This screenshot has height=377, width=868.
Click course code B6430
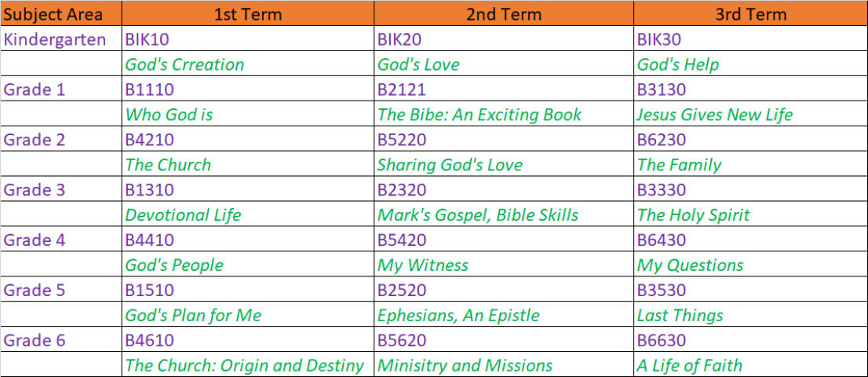pyautogui.click(x=662, y=240)
